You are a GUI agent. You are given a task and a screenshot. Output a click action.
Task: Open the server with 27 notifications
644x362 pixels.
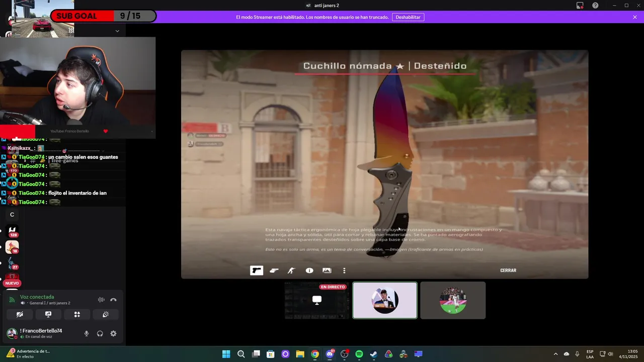pyautogui.click(x=12, y=263)
